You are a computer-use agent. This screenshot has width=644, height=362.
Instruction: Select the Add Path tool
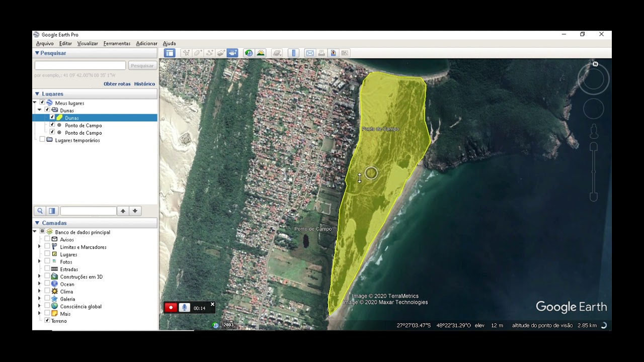(x=209, y=53)
